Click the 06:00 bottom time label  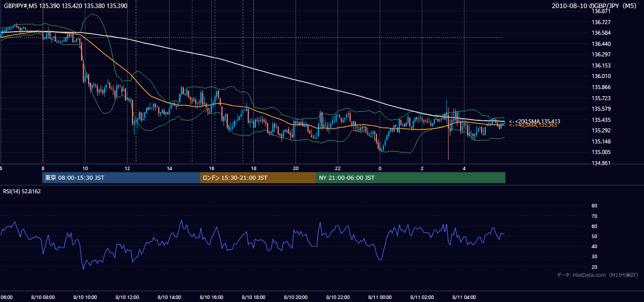pos(6,297)
